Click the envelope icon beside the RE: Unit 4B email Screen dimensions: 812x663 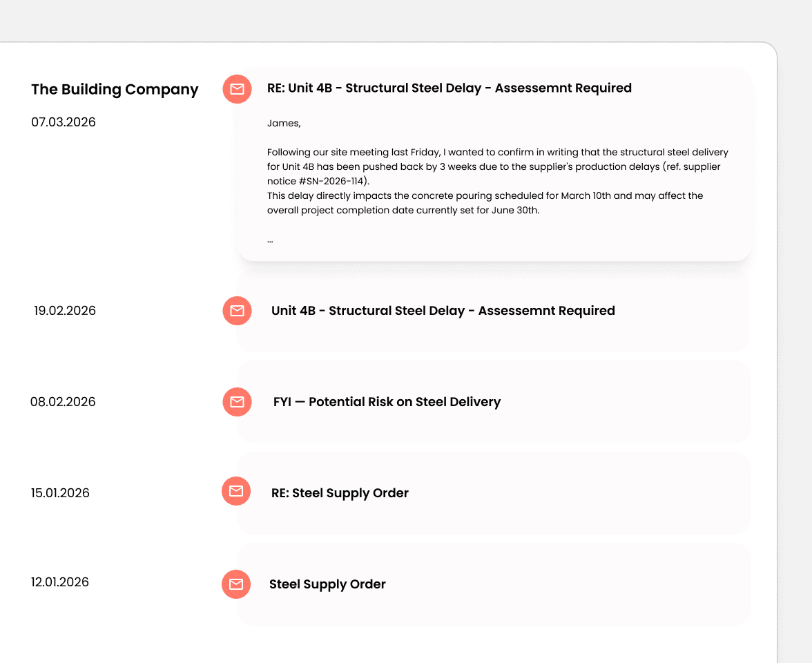point(237,89)
